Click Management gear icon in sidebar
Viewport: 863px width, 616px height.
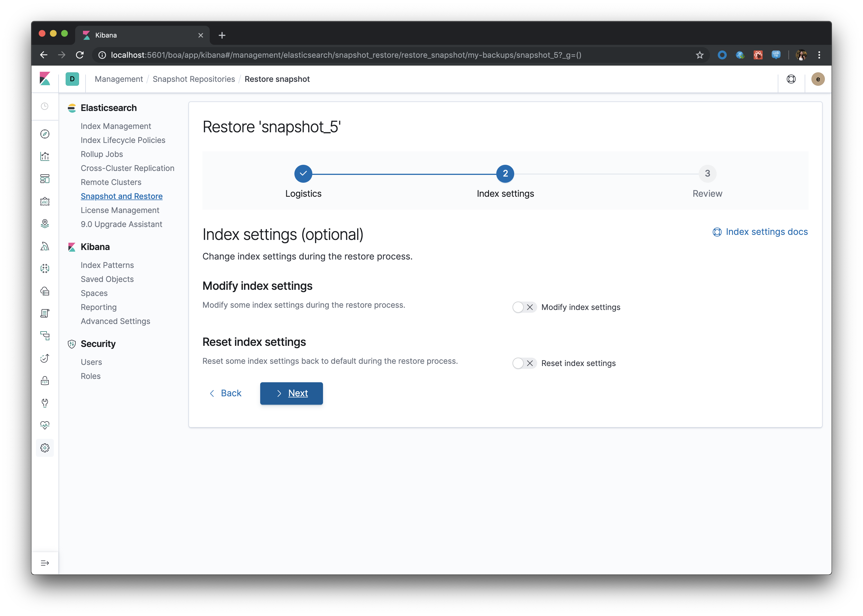pos(45,448)
